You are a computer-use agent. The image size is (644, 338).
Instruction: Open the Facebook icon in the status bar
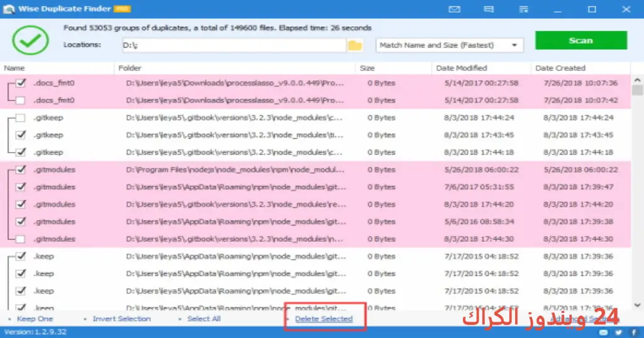[634, 332]
